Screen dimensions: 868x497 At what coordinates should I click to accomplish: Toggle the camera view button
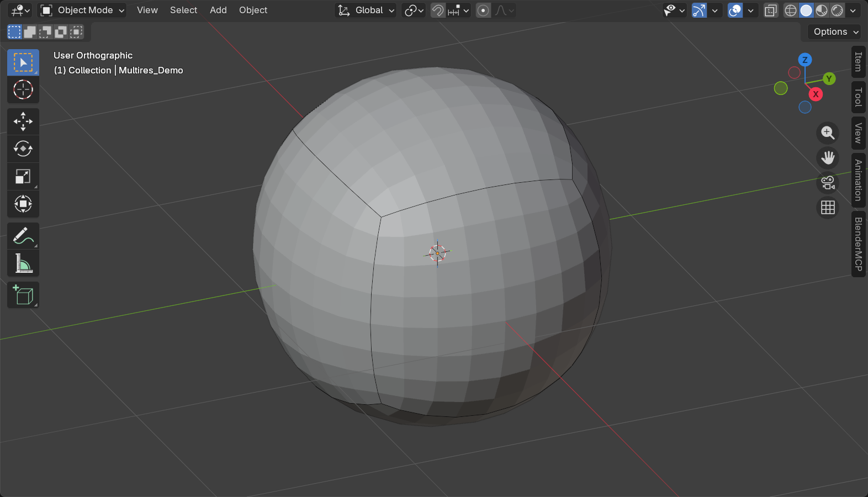(x=828, y=183)
